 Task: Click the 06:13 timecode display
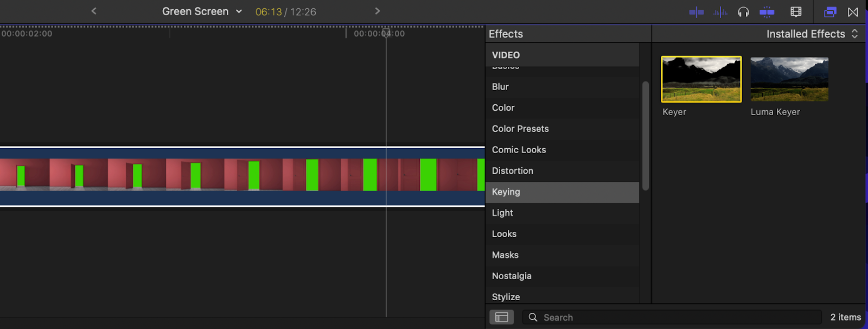269,12
